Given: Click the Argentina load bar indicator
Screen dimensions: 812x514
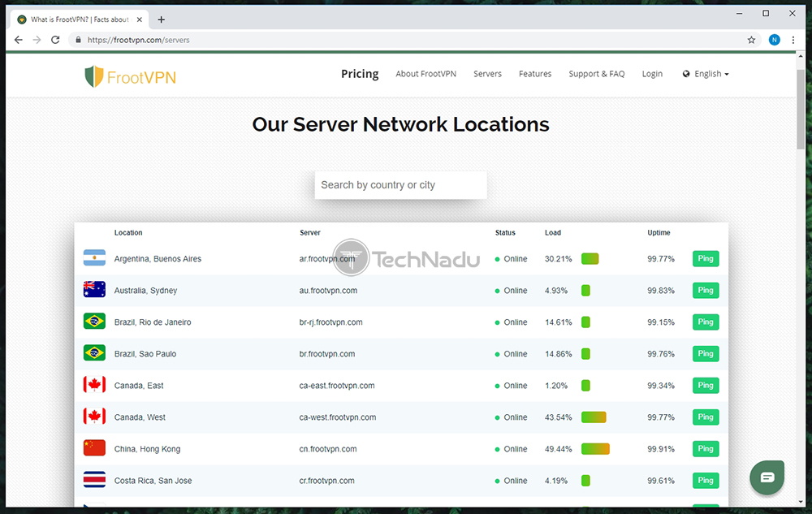Looking at the screenshot, I should click(590, 258).
